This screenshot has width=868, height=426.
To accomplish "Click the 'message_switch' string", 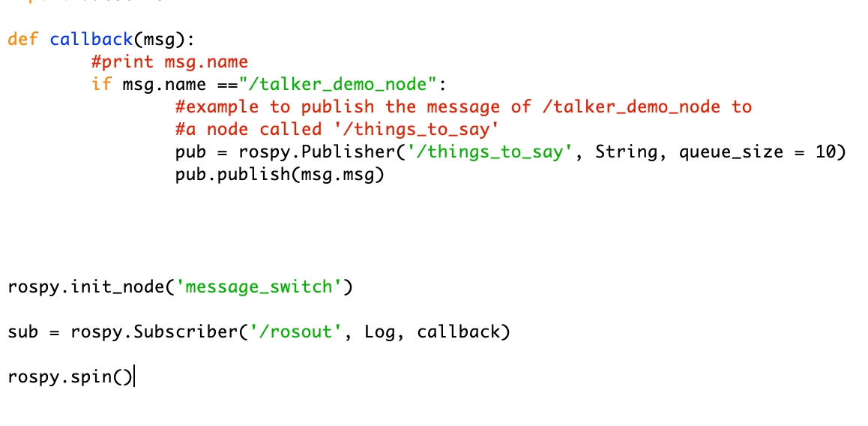I will click(x=259, y=287).
